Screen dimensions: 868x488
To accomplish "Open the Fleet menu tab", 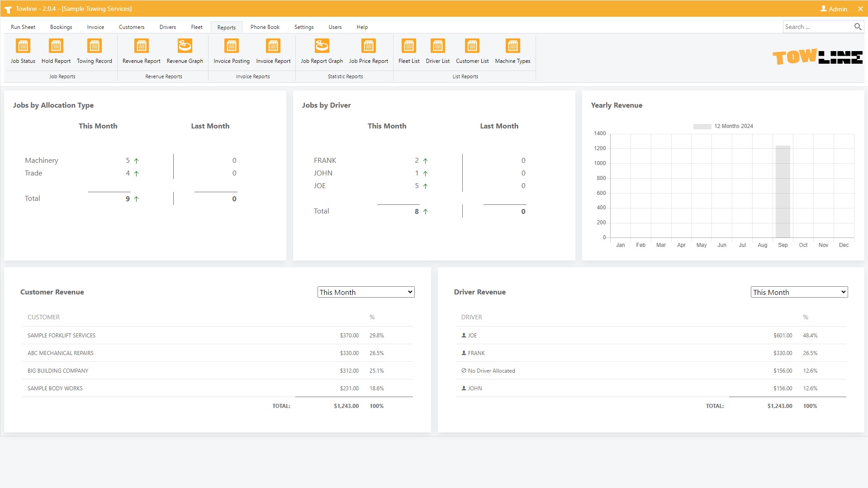I will [196, 27].
